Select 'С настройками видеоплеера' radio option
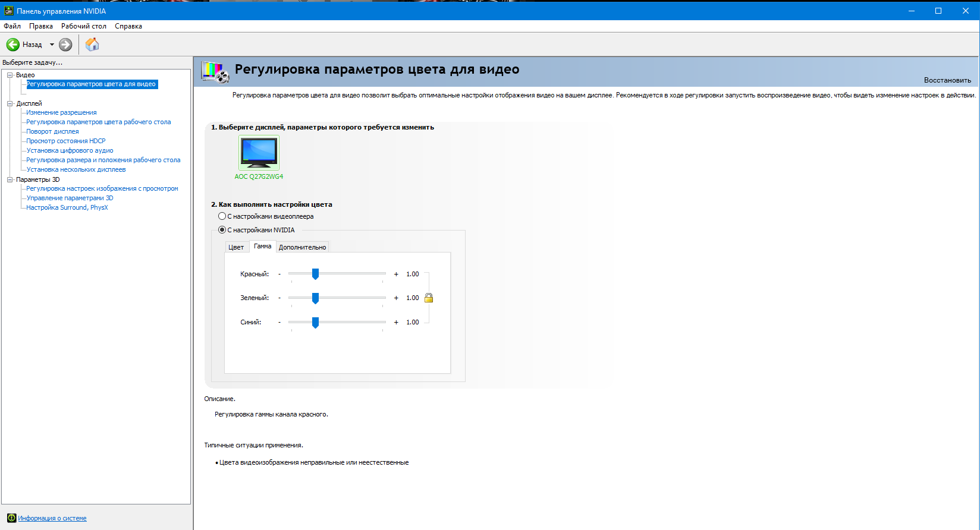980x530 pixels. click(222, 216)
